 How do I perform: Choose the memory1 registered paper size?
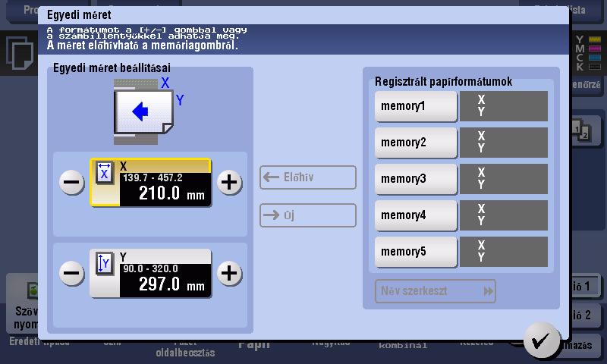coord(416,106)
